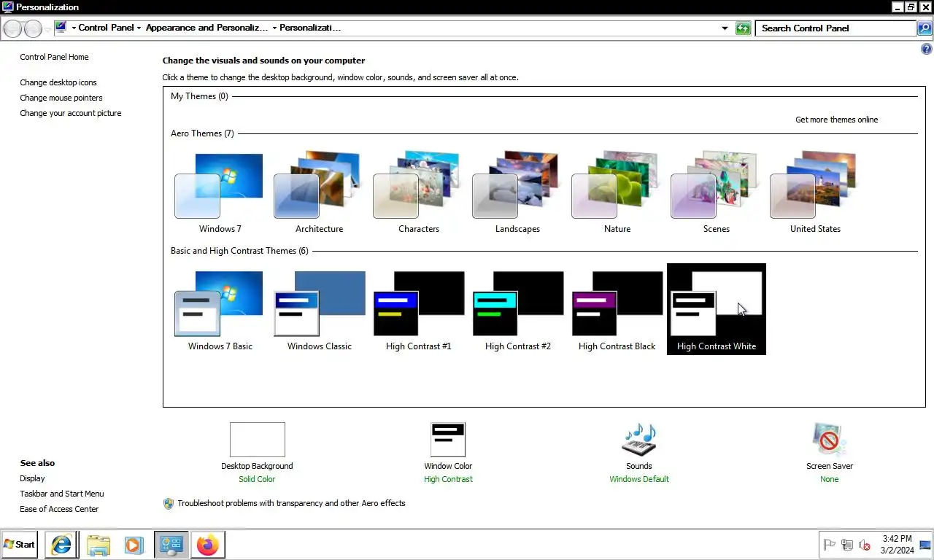
Task: Choose the Characters theme
Action: pyautogui.click(x=418, y=192)
